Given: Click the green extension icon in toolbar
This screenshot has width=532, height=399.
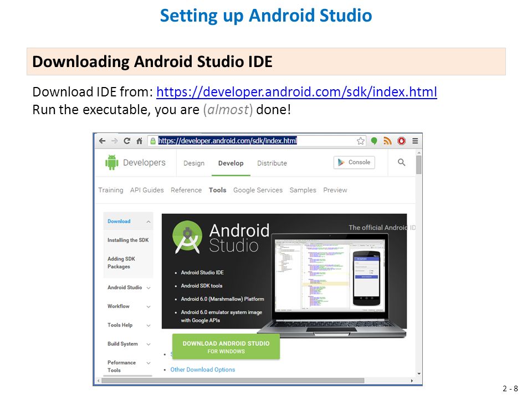Looking at the screenshot, I should click(374, 141).
